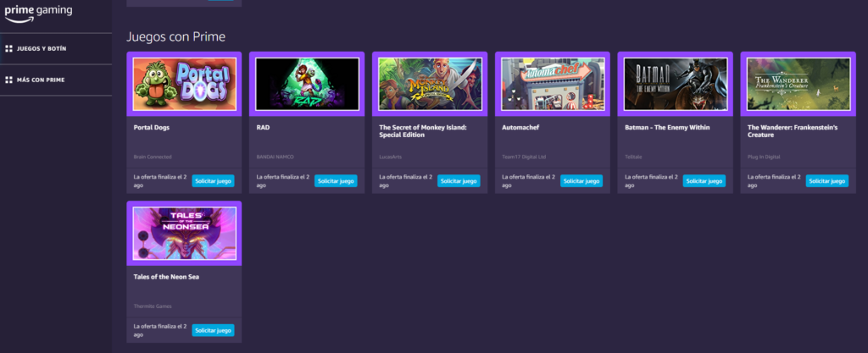The height and width of the screenshot is (353, 868).
Task: Open the Portal Dogs cover image
Action: (184, 84)
